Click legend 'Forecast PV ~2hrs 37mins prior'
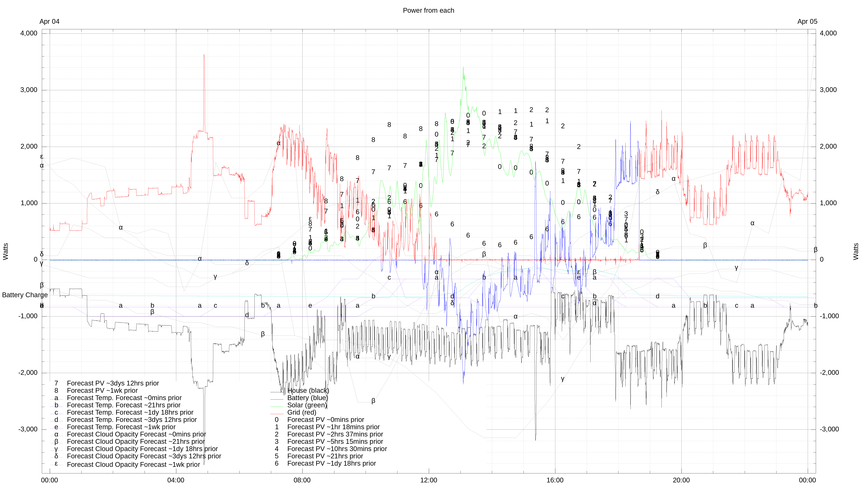868x488 pixels. tap(335, 434)
